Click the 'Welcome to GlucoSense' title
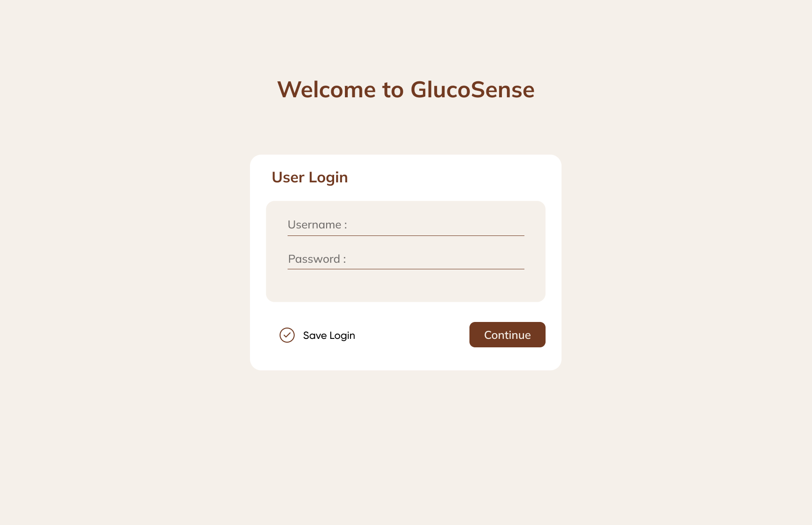This screenshot has height=525, width=812. click(x=406, y=89)
